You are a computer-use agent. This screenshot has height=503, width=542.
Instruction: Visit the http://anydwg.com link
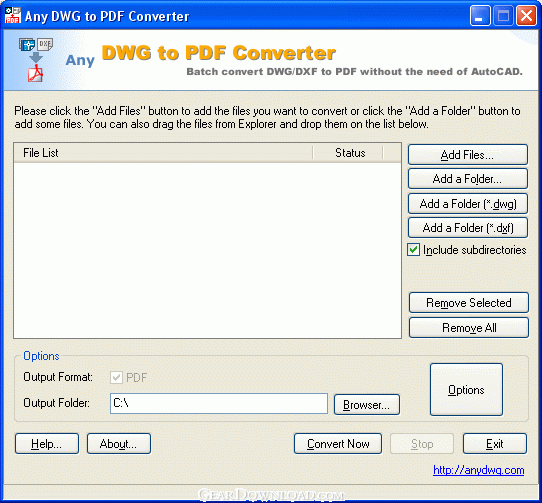(x=478, y=470)
